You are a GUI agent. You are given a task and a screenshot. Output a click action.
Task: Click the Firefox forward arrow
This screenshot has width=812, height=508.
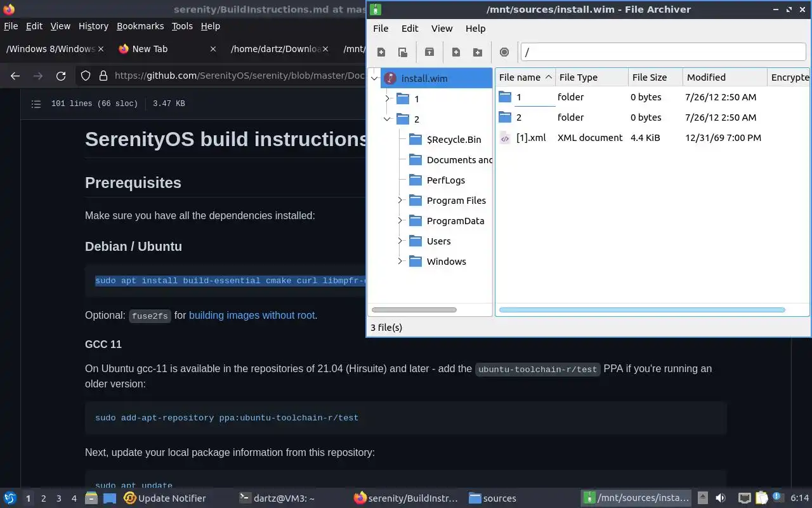(38, 76)
